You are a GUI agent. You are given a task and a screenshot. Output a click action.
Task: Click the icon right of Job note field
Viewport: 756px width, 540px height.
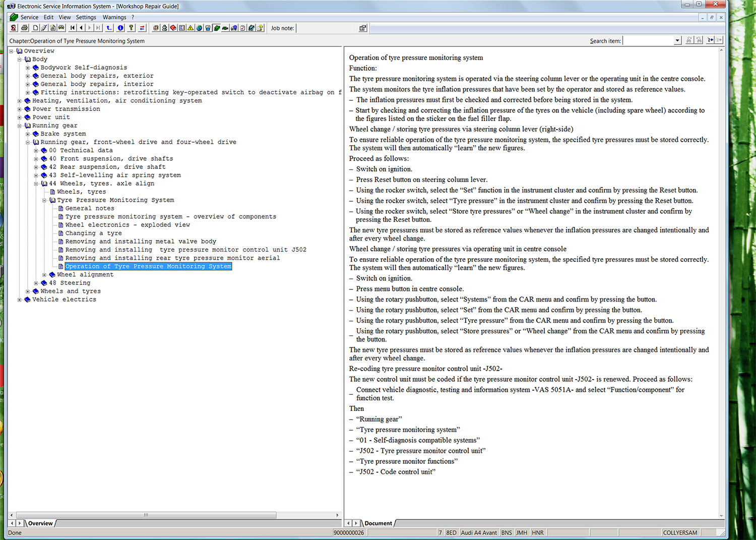tap(362, 28)
